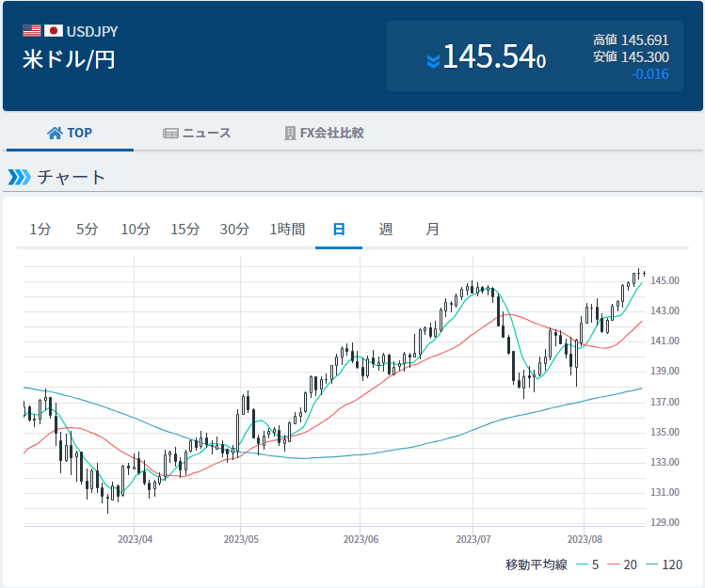Click the home icon beside TOP

[55, 133]
